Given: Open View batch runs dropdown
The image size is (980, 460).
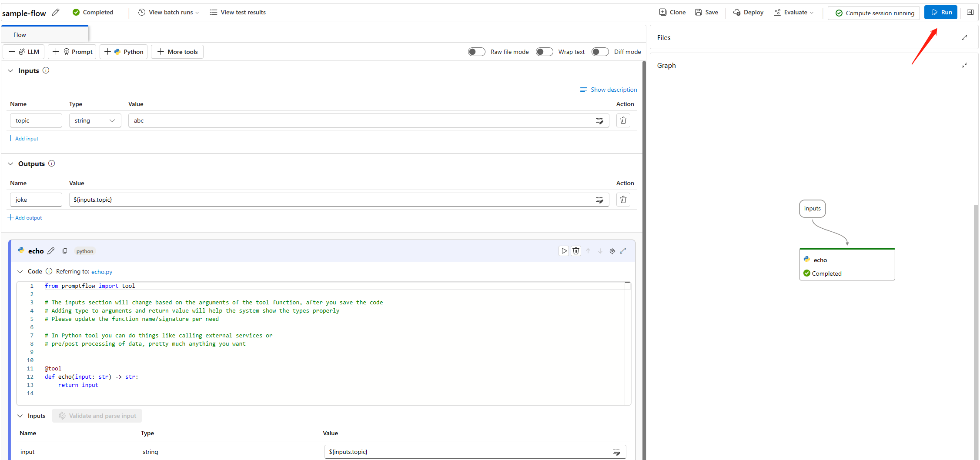Looking at the screenshot, I should (168, 12).
